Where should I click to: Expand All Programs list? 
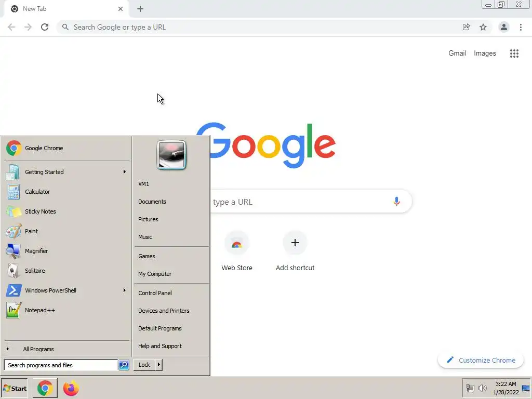tap(67, 349)
